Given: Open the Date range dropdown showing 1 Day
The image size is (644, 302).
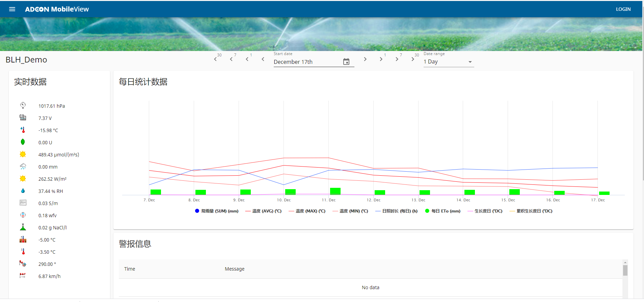Looking at the screenshot, I should pyautogui.click(x=449, y=62).
